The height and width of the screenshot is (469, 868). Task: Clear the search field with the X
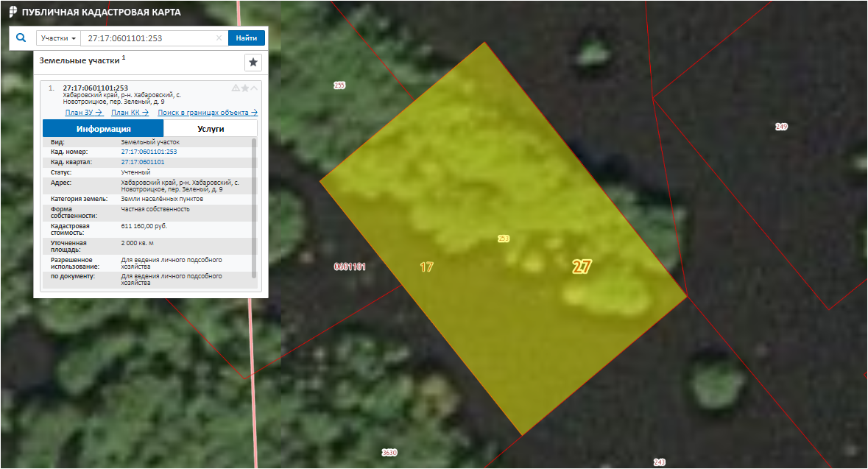pyautogui.click(x=219, y=38)
